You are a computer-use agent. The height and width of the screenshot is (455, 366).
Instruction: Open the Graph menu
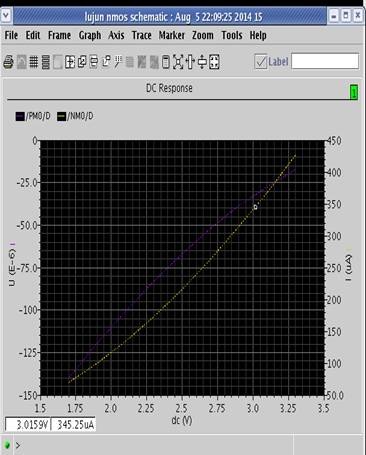point(90,35)
